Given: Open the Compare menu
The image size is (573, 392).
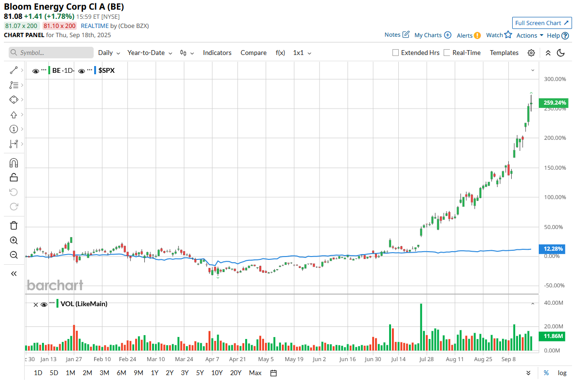Looking at the screenshot, I should 253,53.
